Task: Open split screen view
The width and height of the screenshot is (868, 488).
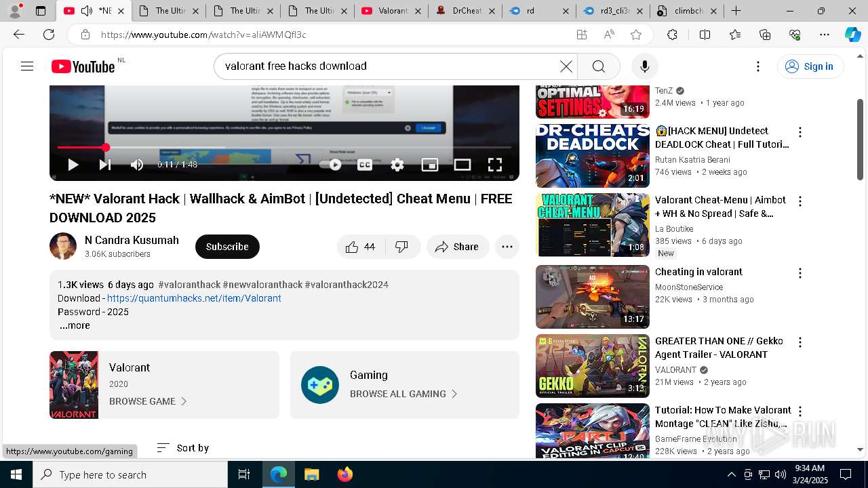Action: pyautogui.click(x=705, y=35)
